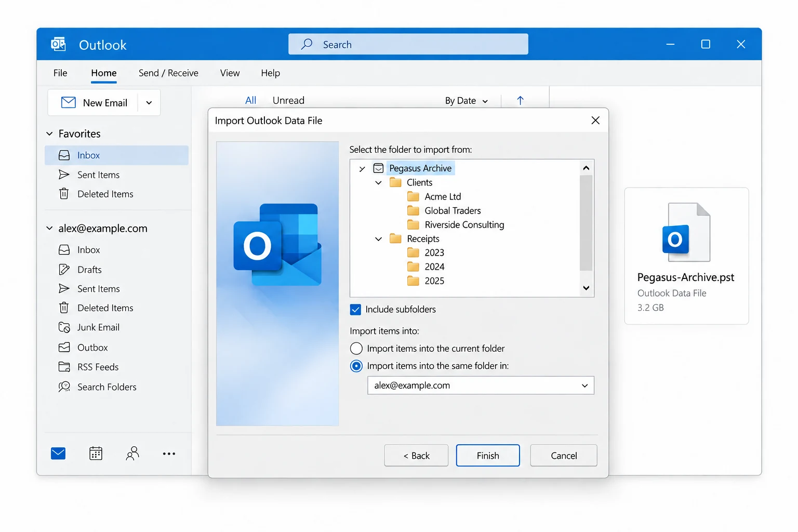Screen dimensions: 798x532
Task: Show the Unread messages filter
Action: coord(288,100)
